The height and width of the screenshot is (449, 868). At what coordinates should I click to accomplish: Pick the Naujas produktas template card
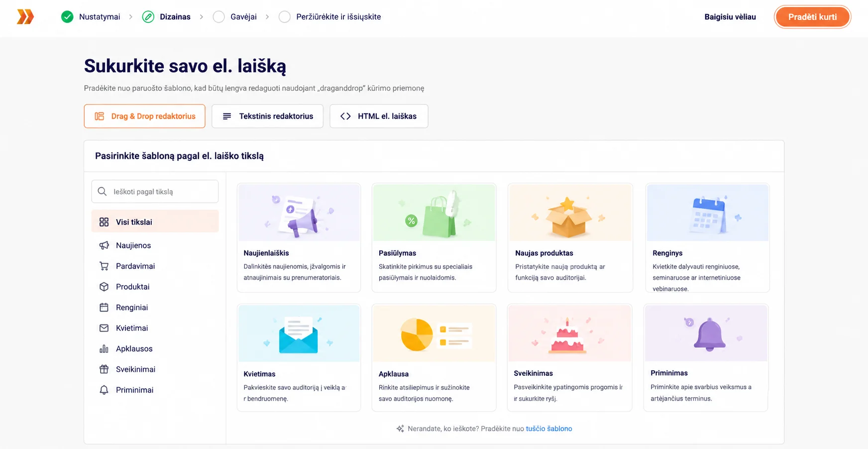coord(570,237)
